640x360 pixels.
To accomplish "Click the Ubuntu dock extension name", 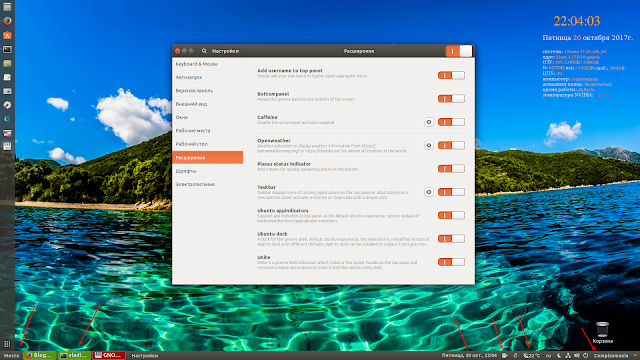I will point(272,234).
